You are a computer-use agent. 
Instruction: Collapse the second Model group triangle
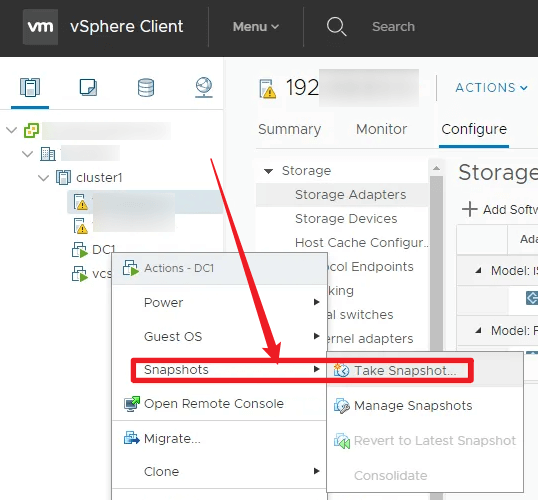[x=478, y=331]
